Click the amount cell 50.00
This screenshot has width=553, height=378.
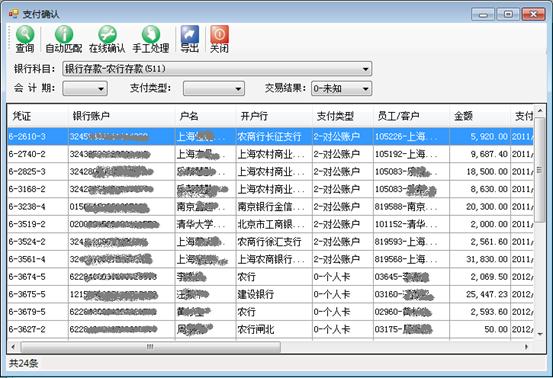[x=480, y=329]
